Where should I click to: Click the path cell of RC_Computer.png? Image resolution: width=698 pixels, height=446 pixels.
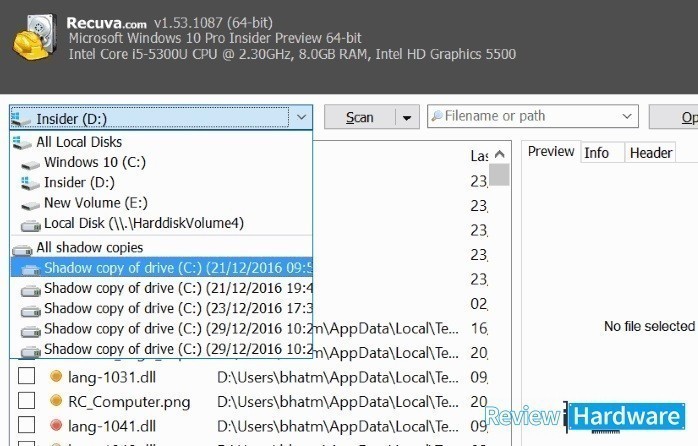click(337, 402)
